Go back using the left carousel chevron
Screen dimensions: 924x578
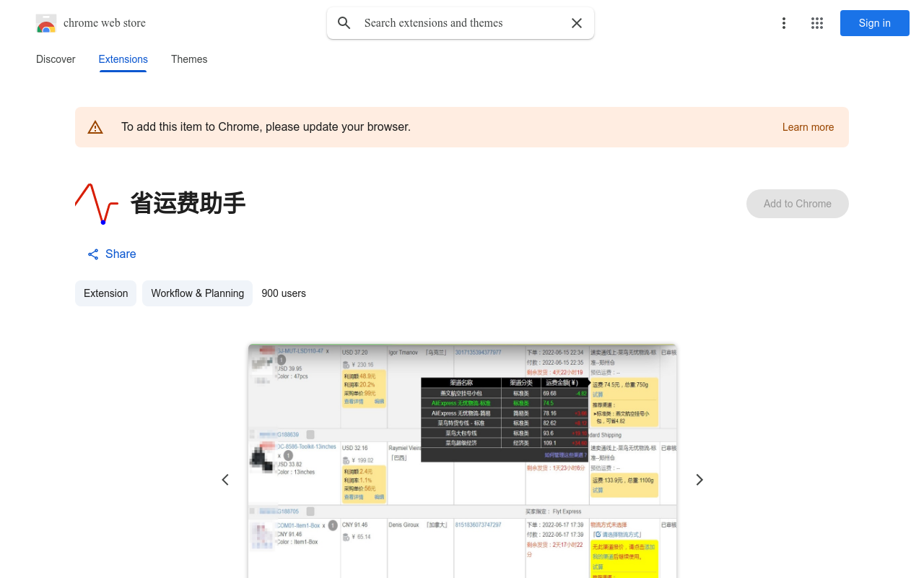(x=225, y=479)
